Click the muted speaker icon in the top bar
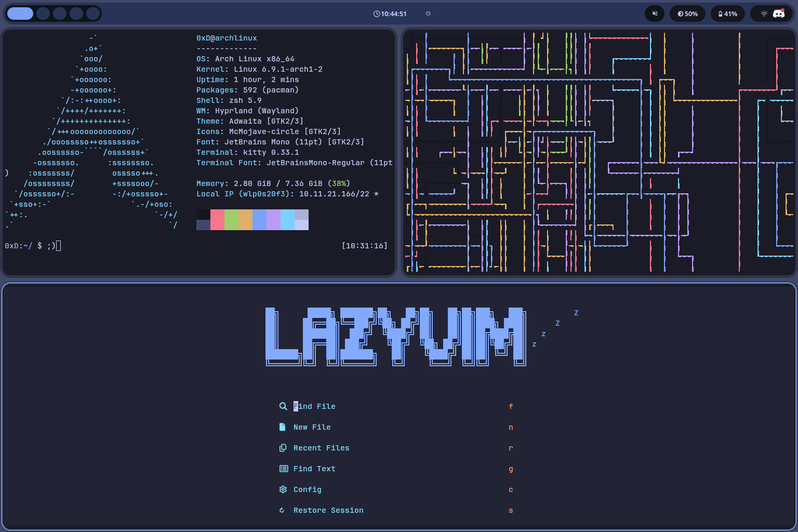Image resolution: width=798 pixels, height=532 pixels. point(655,14)
